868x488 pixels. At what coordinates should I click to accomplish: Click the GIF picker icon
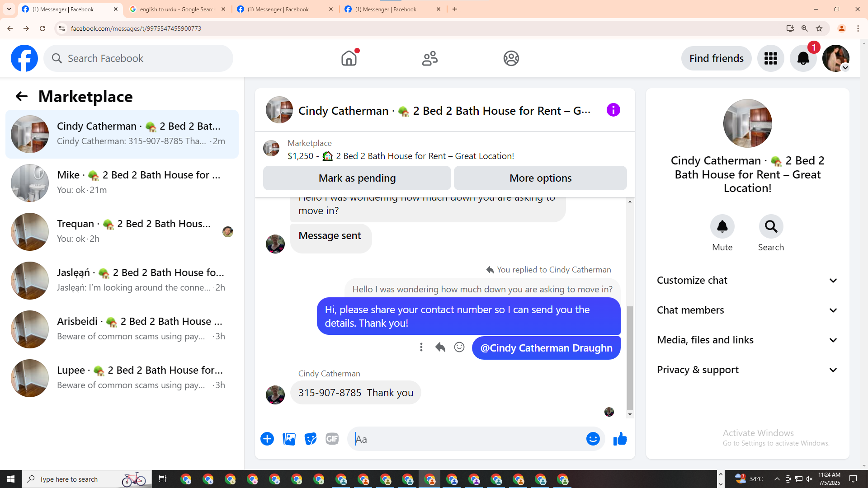pos(332,439)
